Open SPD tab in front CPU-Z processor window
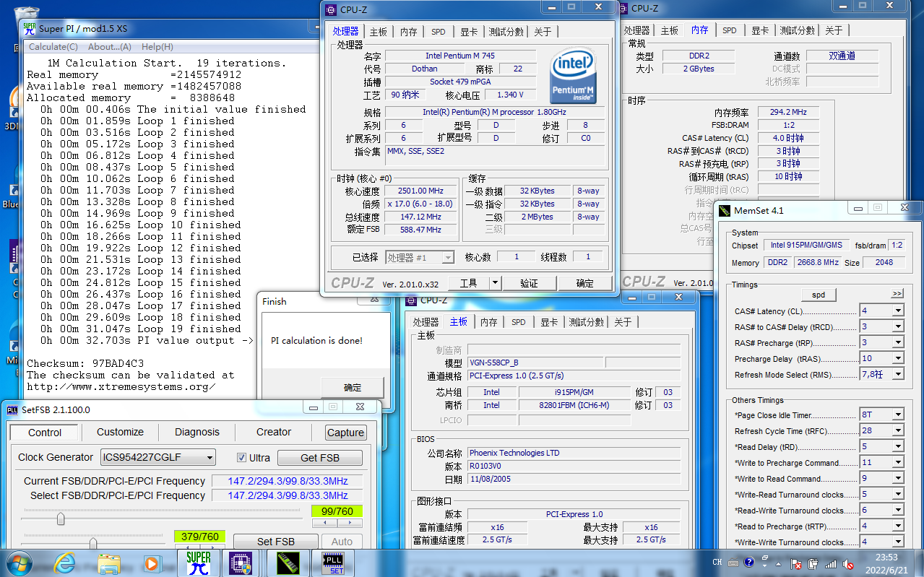 pyautogui.click(x=439, y=32)
